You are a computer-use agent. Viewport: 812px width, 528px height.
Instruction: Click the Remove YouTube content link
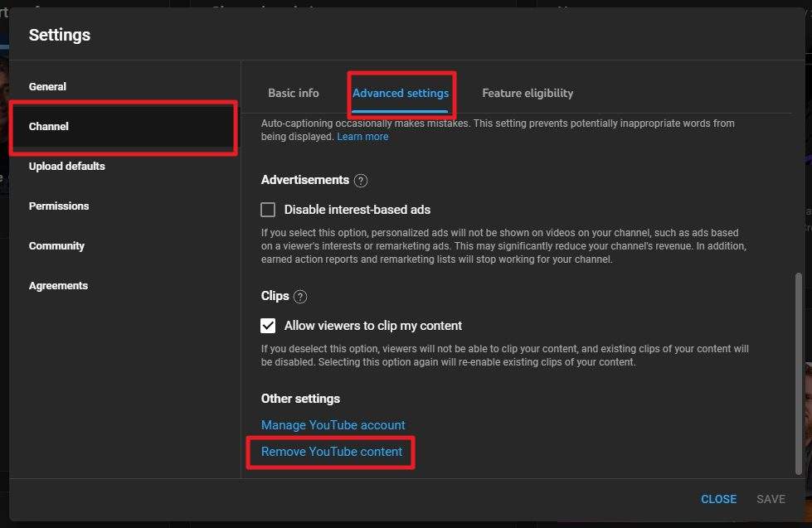332,452
